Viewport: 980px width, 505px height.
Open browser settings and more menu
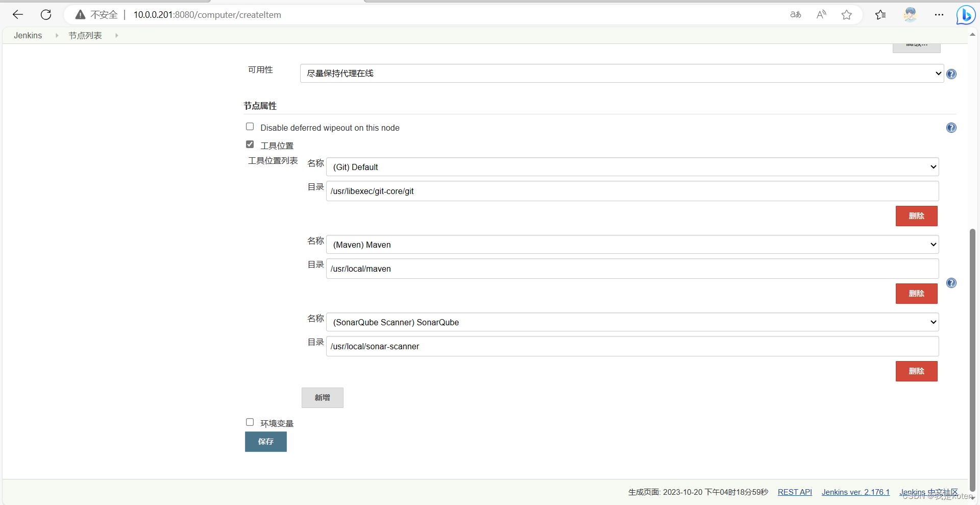coord(939,15)
